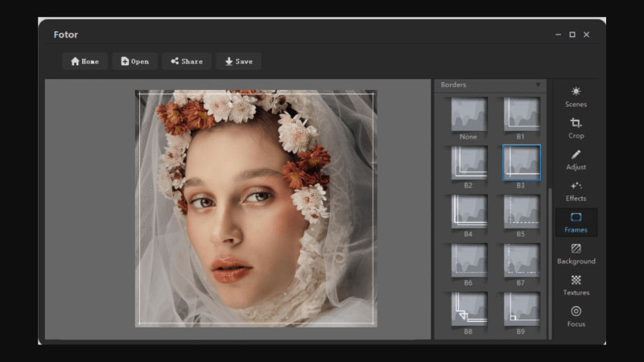The image size is (644, 362).
Task: Click the Open button
Action: pyautogui.click(x=135, y=61)
